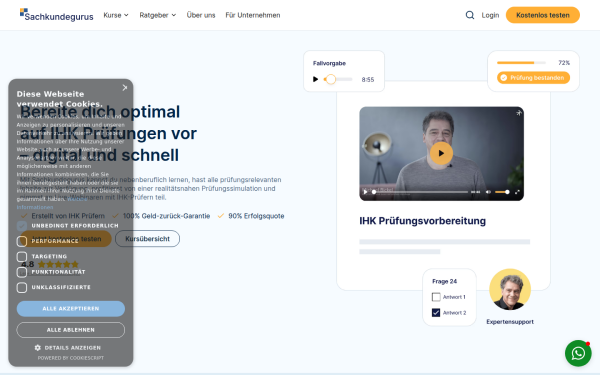Click the Sachkundegurus logo

pyautogui.click(x=57, y=15)
